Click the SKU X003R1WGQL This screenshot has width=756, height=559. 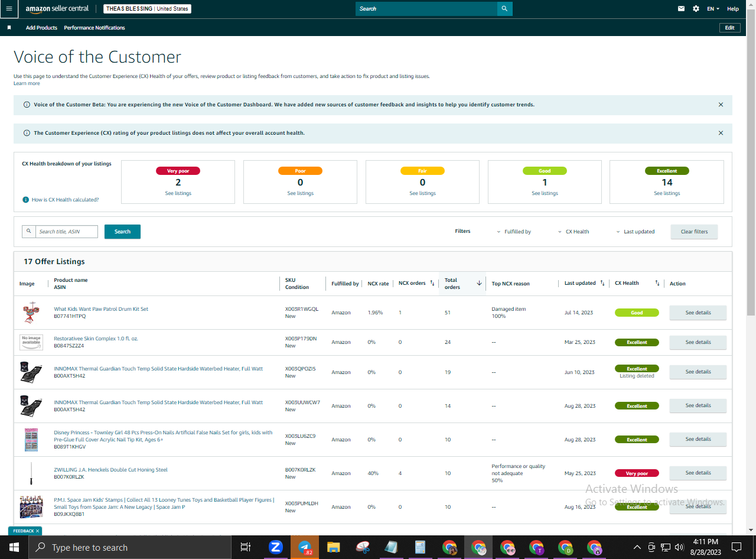pyautogui.click(x=302, y=309)
